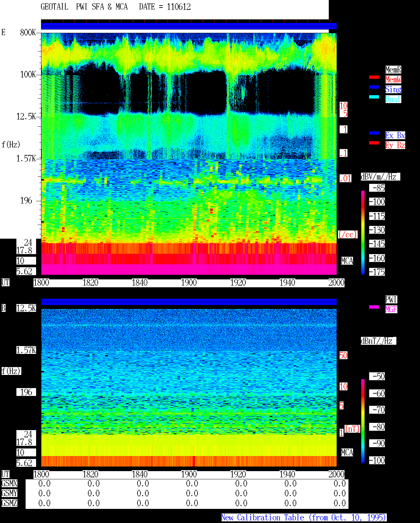420x523 pixels.
Task: Click the cyan Dual legend swatch
Action: 374,97
